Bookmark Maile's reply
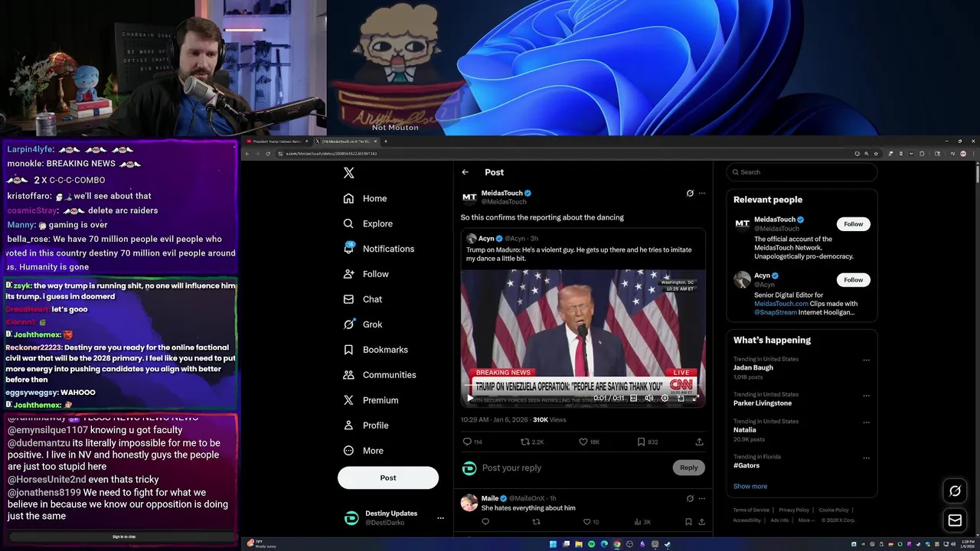The height and width of the screenshot is (551, 980). click(x=688, y=522)
